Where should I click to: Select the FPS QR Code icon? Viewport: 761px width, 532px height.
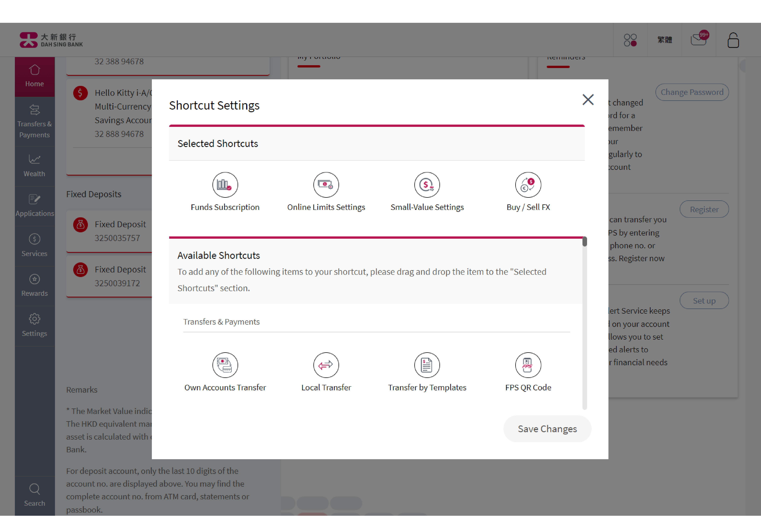(x=527, y=365)
